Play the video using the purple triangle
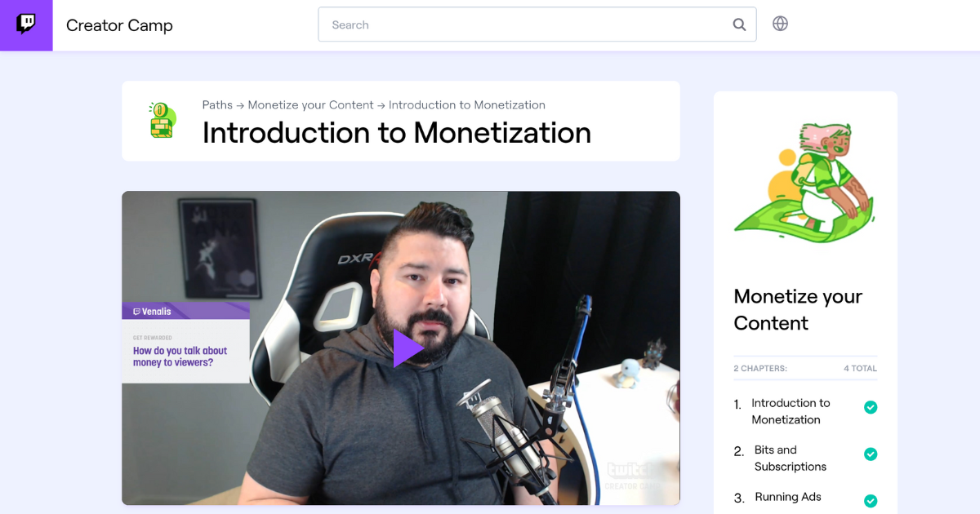Screen dimensions: 980x514 click(407, 348)
